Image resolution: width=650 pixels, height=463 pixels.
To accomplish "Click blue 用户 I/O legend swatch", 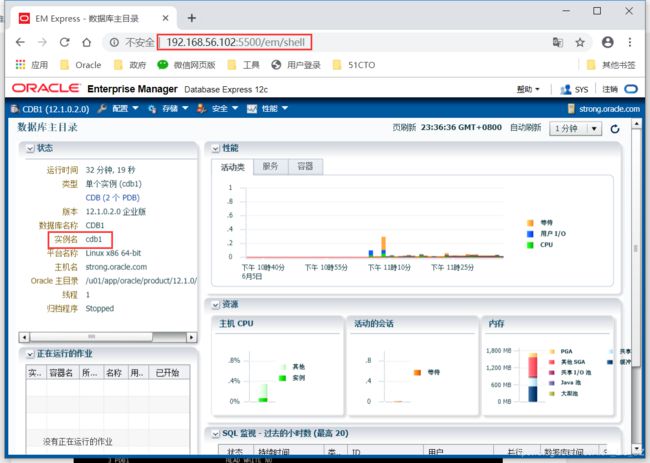I will click(530, 234).
